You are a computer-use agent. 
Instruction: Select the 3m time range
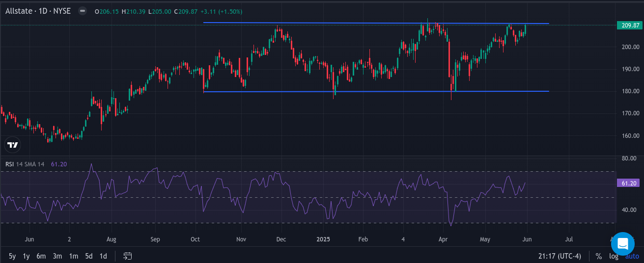(x=57, y=256)
